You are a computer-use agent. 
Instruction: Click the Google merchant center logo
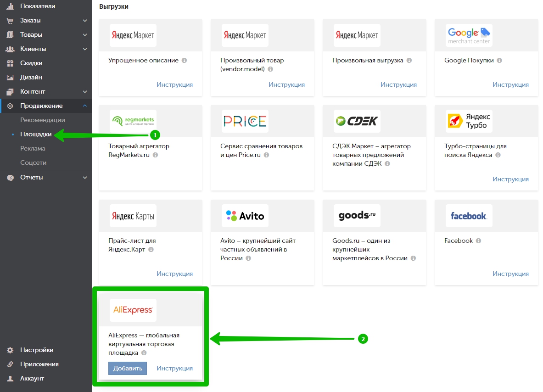point(469,35)
